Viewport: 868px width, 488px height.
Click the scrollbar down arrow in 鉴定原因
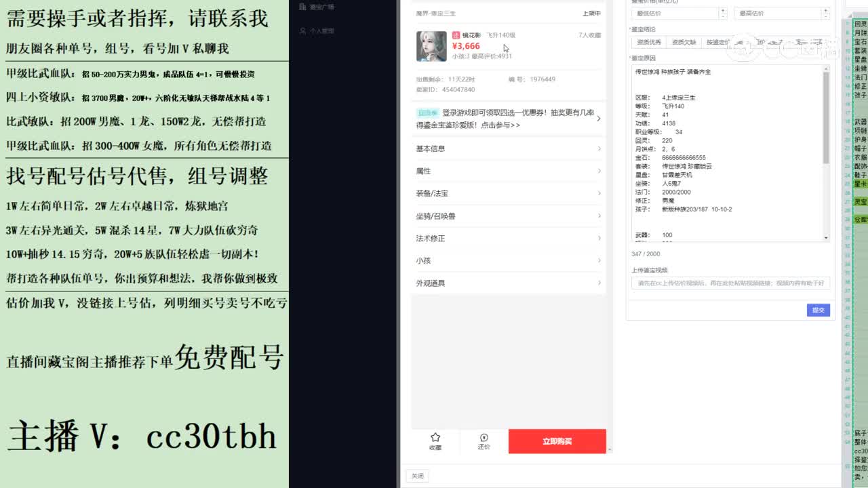click(x=826, y=238)
